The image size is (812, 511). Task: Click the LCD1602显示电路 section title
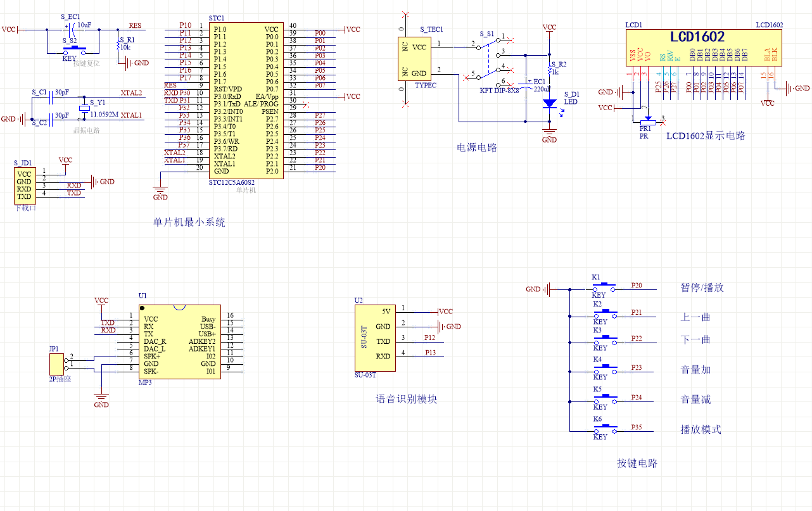(706, 136)
